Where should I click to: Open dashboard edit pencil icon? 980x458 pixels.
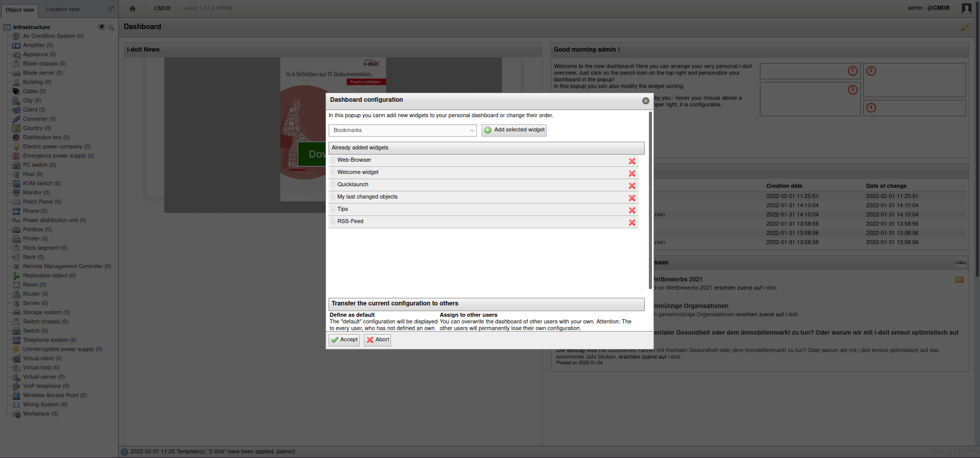(965, 27)
